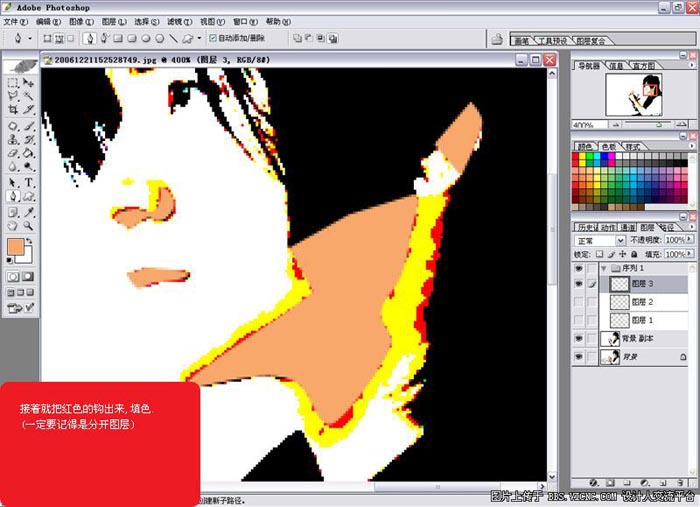
Task: Open the opacity 不透明度 slider arrow
Action: click(689, 241)
